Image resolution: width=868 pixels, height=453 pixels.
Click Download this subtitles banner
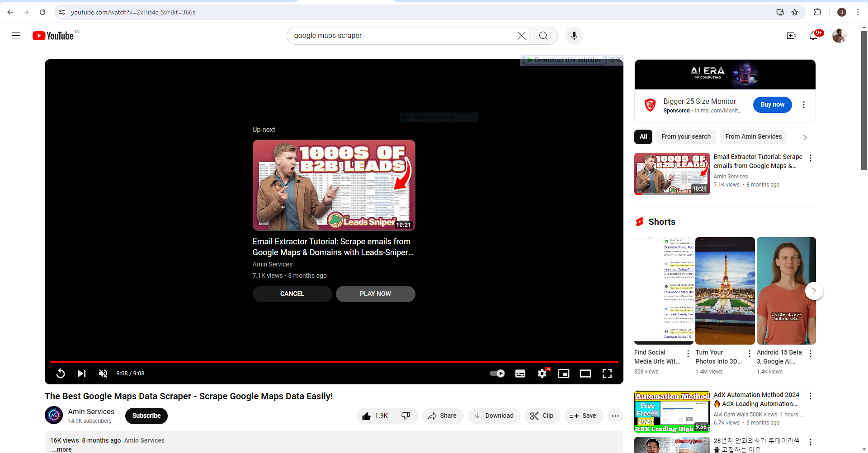pyautogui.click(x=564, y=60)
